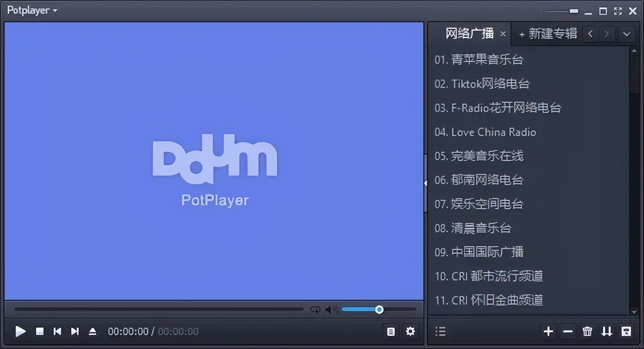Viewport: 644px width, 349px height.
Task: Open the Potplayer main menu dropdown
Action: (31, 10)
